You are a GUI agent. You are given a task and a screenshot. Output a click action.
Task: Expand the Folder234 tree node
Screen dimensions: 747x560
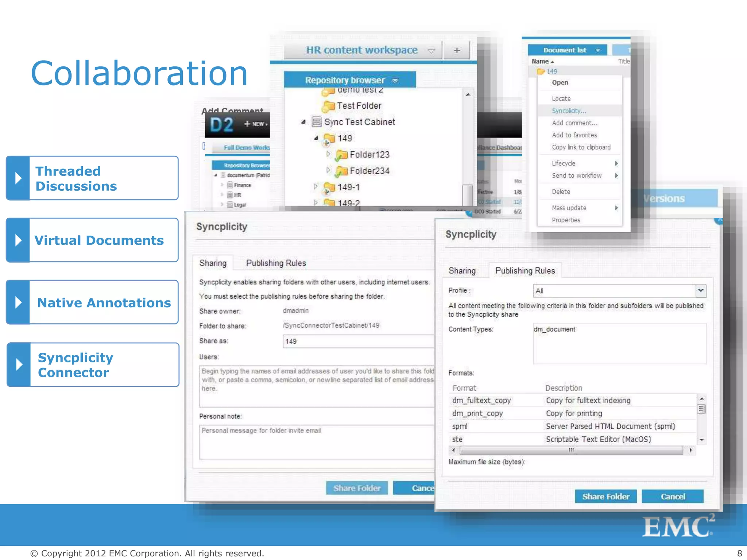click(328, 170)
